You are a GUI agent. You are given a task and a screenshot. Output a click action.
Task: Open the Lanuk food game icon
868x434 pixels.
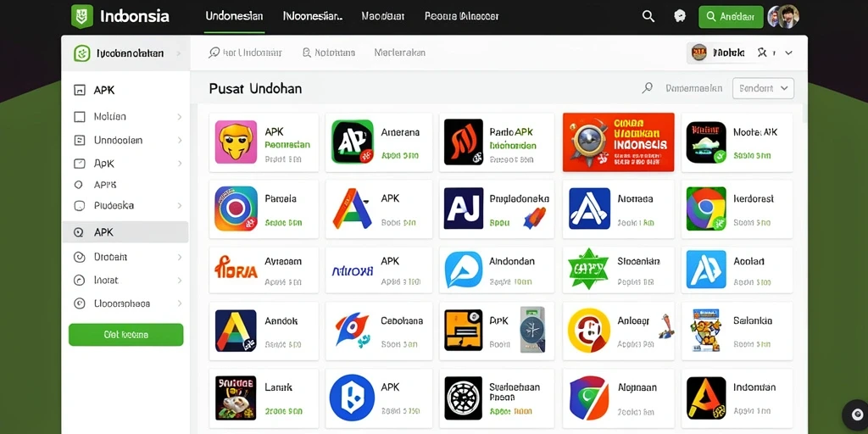click(x=236, y=398)
